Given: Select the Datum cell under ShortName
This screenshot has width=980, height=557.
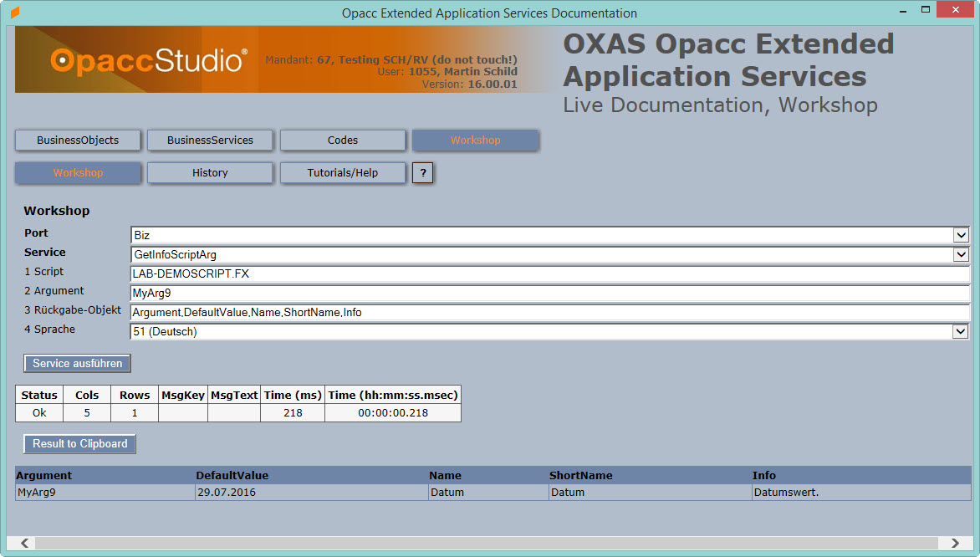Looking at the screenshot, I should point(650,493).
